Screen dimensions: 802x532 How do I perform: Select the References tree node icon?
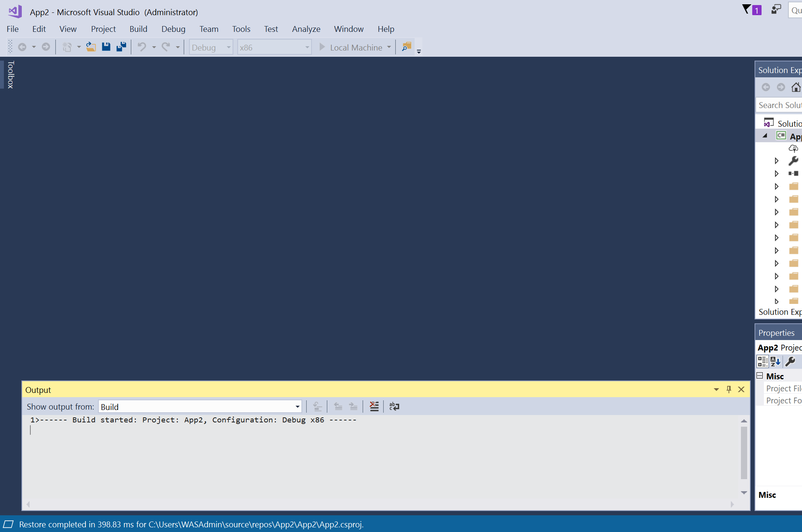(x=793, y=173)
